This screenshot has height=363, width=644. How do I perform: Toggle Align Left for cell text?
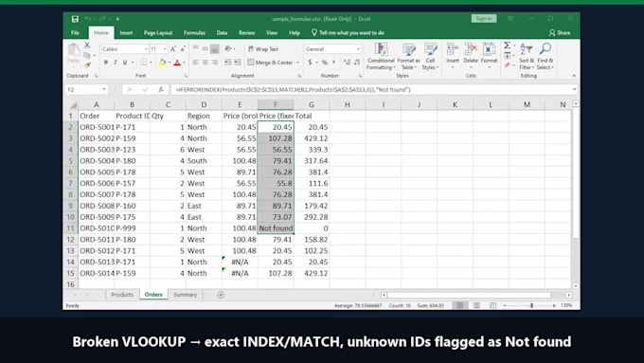point(195,63)
